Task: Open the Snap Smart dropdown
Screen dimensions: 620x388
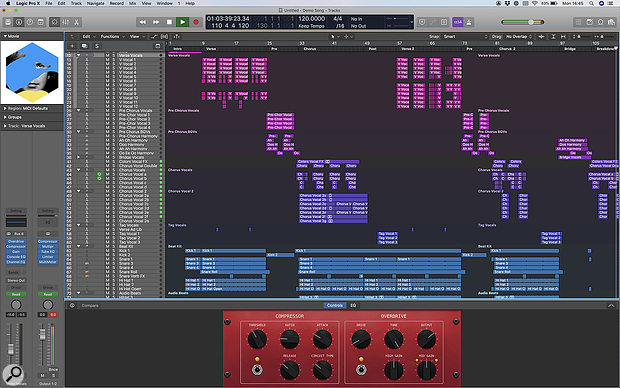Action: 466,36
